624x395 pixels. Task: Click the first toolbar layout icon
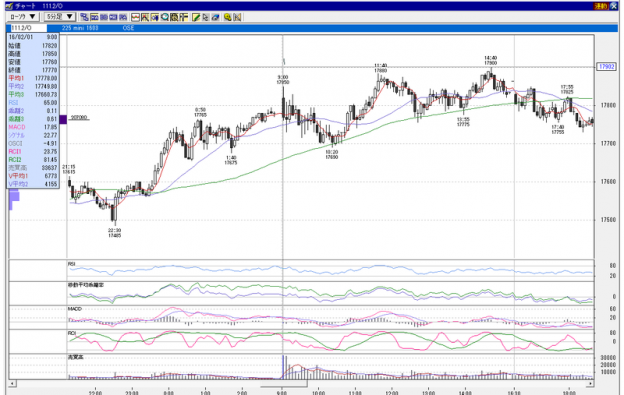[x=84, y=17]
